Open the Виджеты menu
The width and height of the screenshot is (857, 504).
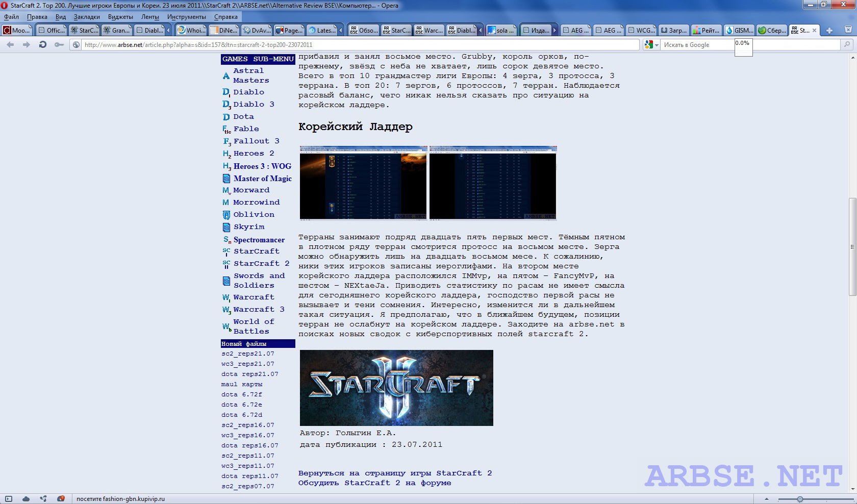pyautogui.click(x=120, y=17)
